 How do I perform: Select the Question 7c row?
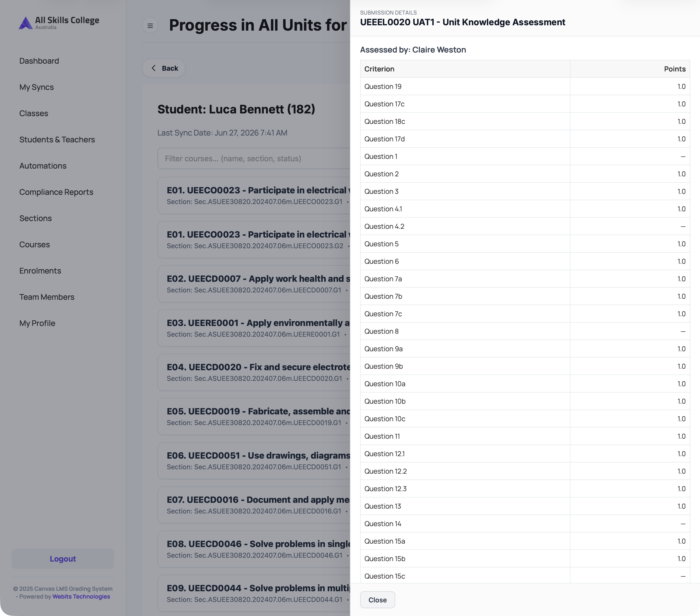[x=525, y=314]
